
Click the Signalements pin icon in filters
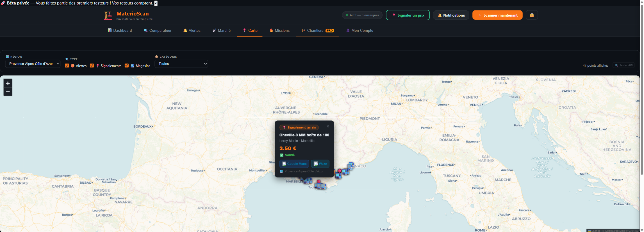pos(97,66)
